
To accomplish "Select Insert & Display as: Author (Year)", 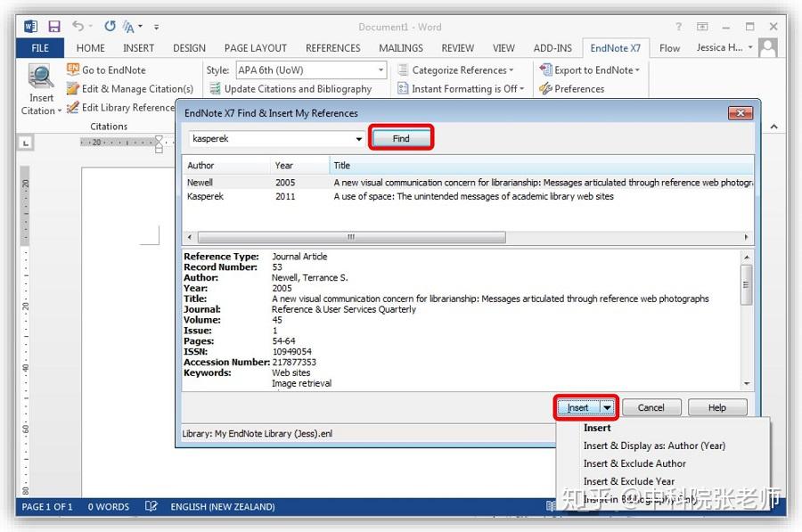I will (x=654, y=446).
